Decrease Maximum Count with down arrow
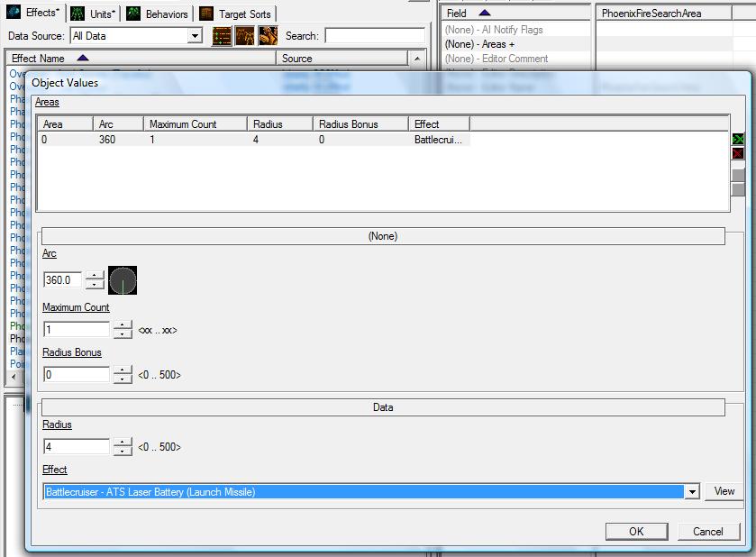The height and width of the screenshot is (557, 756). point(123,334)
